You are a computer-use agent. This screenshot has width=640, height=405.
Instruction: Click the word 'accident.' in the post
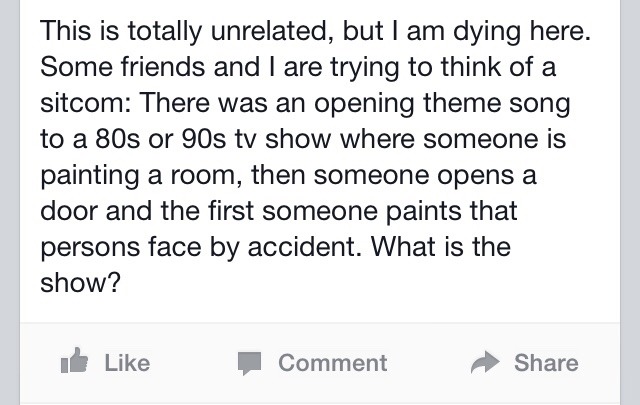pyautogui.click(x=304, y=247)
